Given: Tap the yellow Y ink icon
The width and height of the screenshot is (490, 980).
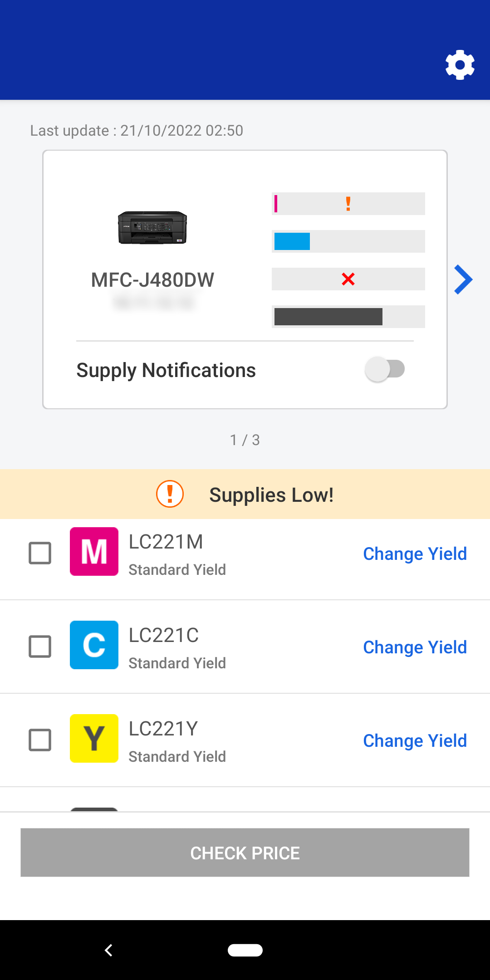Looking at the screenshot, I should click(x=94, y=738).
